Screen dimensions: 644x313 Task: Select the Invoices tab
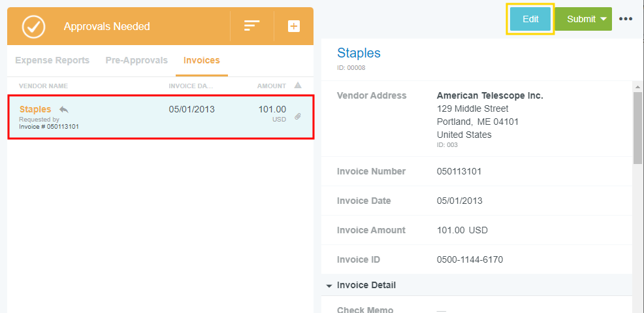201,60
